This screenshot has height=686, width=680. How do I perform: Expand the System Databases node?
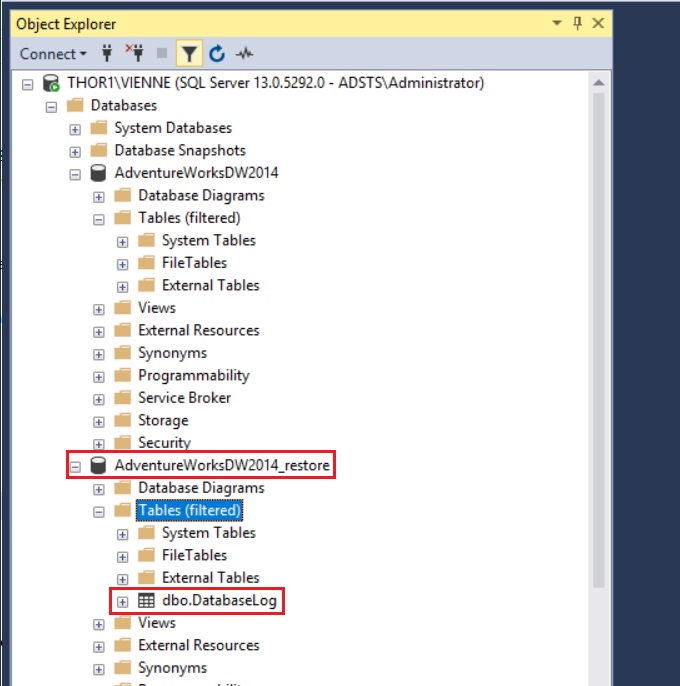coord(75,130)
